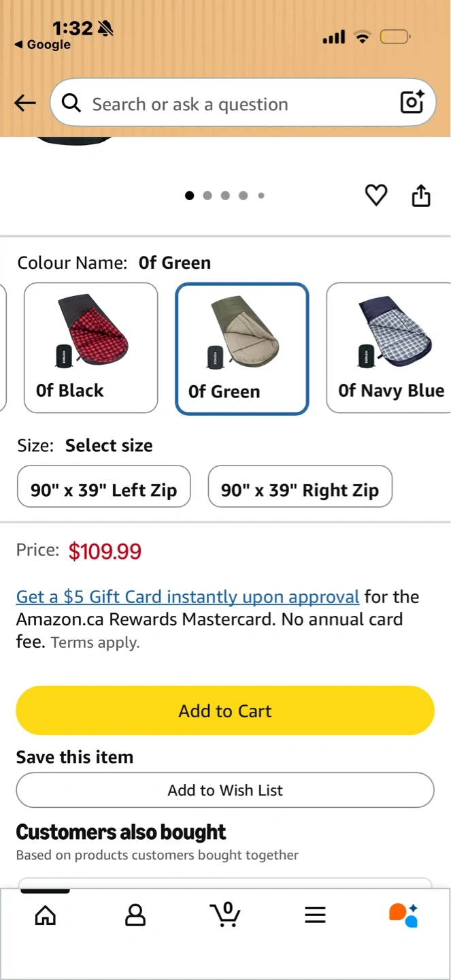Open the shopping cart tab
Viewport: 451px width, 980px height.
click(x=225, y=915)
